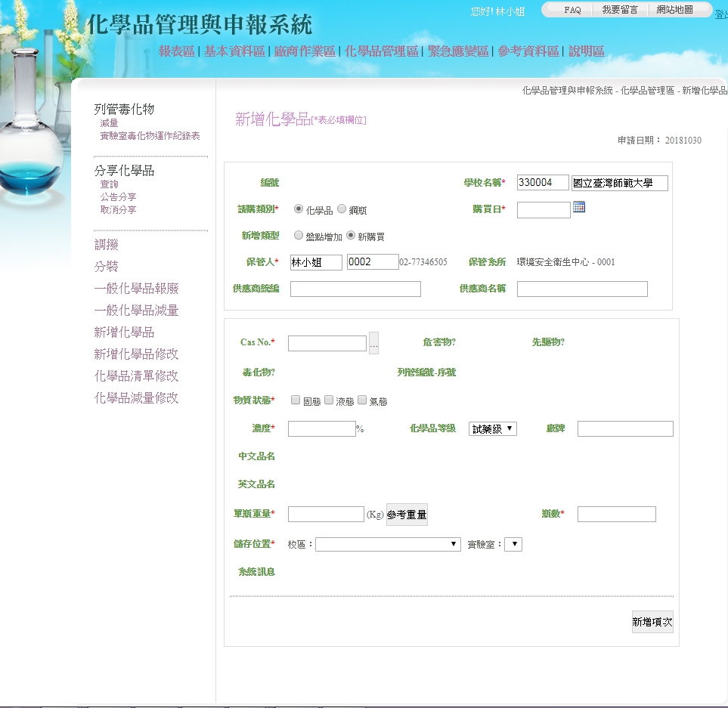Choose the 盤點增加 radio option
Image resolution: width=728 pixels, height=708 pixels.
tap(299, 235)
